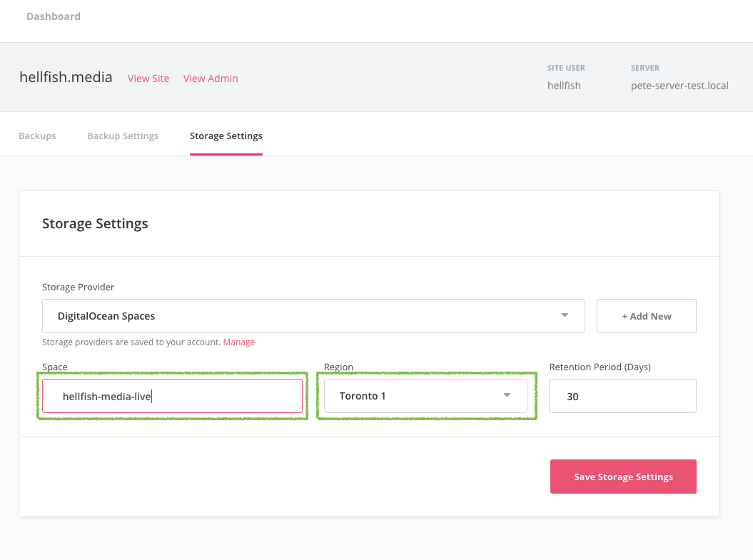The height and width of the screenshot is (560, 753).
Task: Click the hellfish.media site title
Action: tap(66, 77)
